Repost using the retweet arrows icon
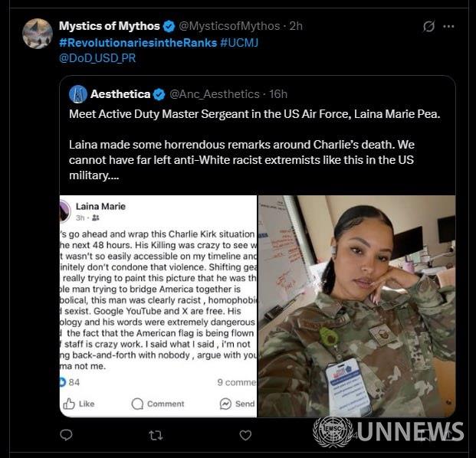This screenshot has height=458, width=476. tap(156, 436)
